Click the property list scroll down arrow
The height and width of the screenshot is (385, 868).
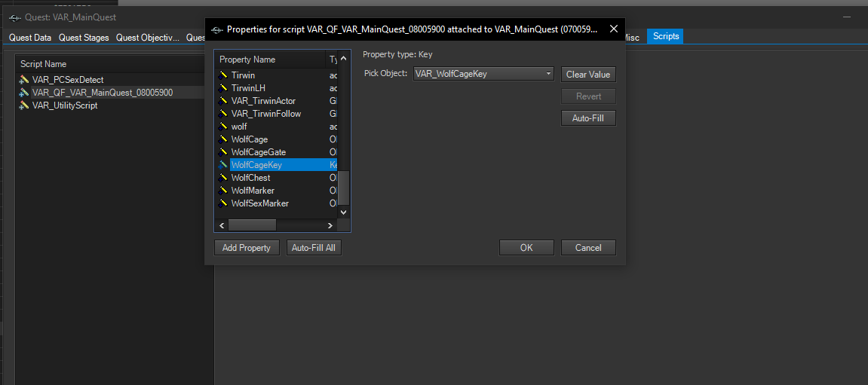344,212
